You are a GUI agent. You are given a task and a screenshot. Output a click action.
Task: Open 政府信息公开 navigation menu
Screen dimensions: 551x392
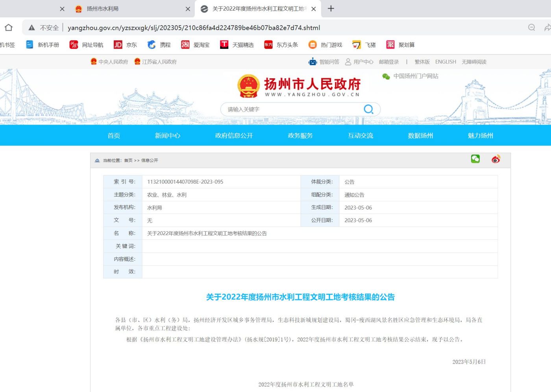pos(234,136)
